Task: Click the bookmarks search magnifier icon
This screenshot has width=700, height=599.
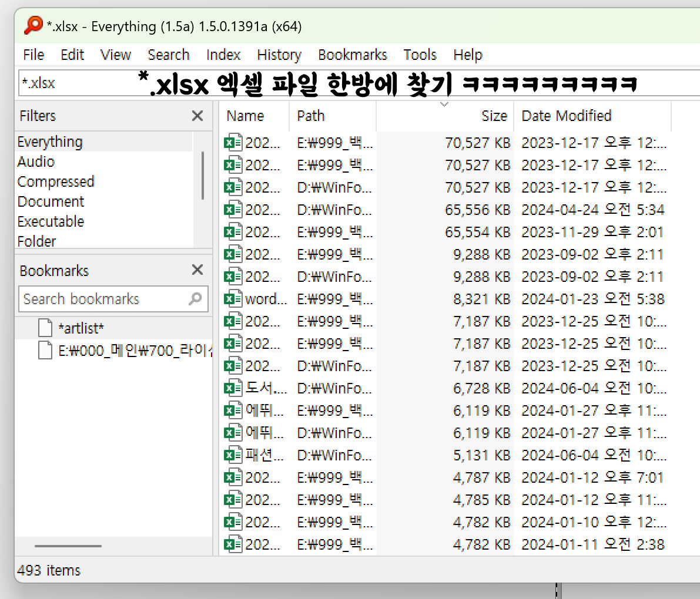Action: (195, 298)
